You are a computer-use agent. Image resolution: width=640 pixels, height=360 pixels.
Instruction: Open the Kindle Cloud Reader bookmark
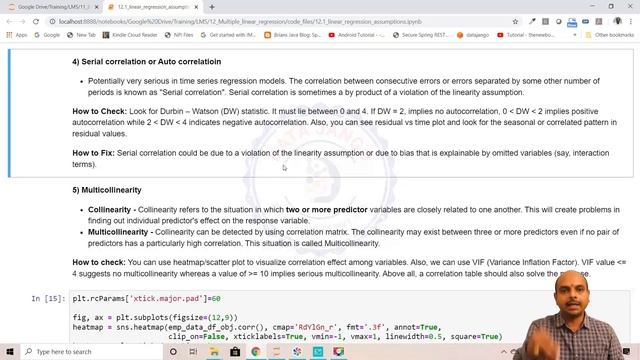(x=130, y=35)
